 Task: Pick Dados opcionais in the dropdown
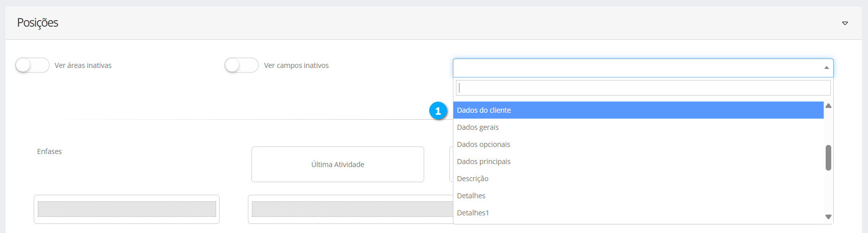[483, 144]
